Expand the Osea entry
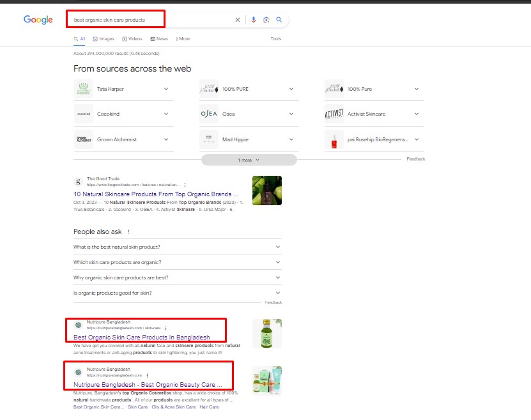 coord(291,114)
